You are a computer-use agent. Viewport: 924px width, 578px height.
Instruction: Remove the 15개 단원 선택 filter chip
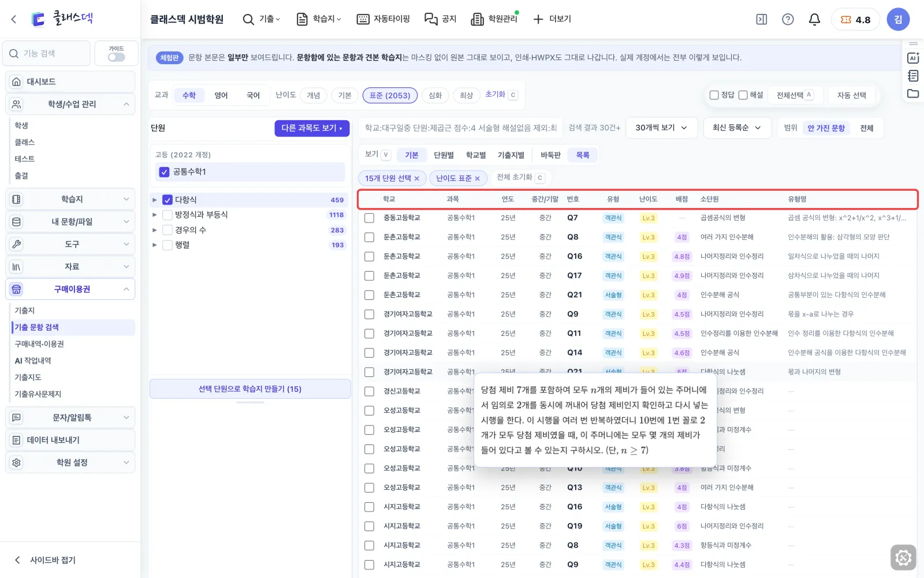[417, 178]
